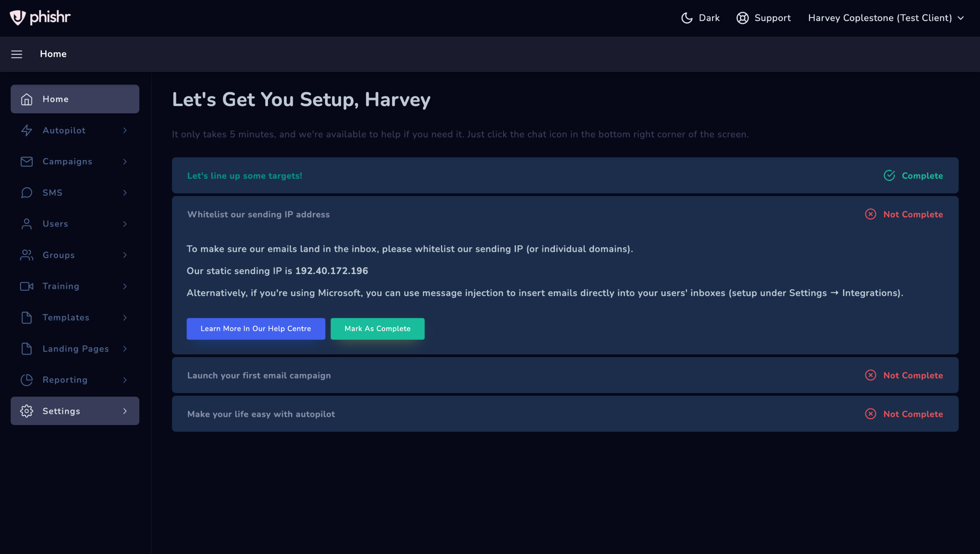Expand Launch your first email campaign step

point(259,375)
